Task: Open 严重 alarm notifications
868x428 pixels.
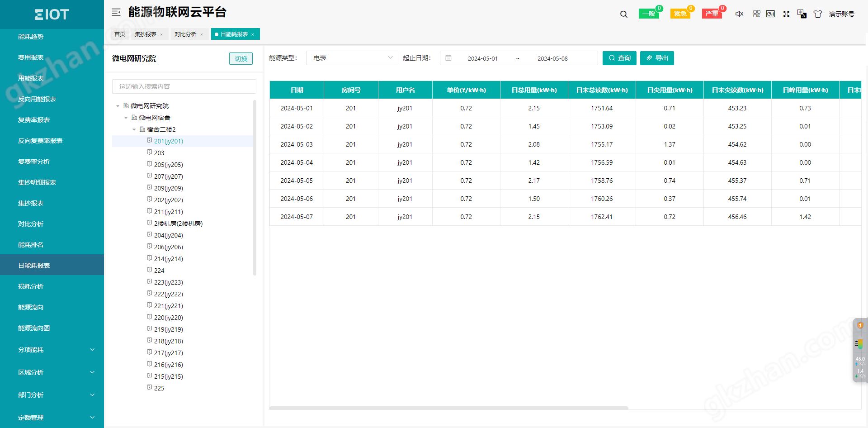Action: click(x=712, y=14)
